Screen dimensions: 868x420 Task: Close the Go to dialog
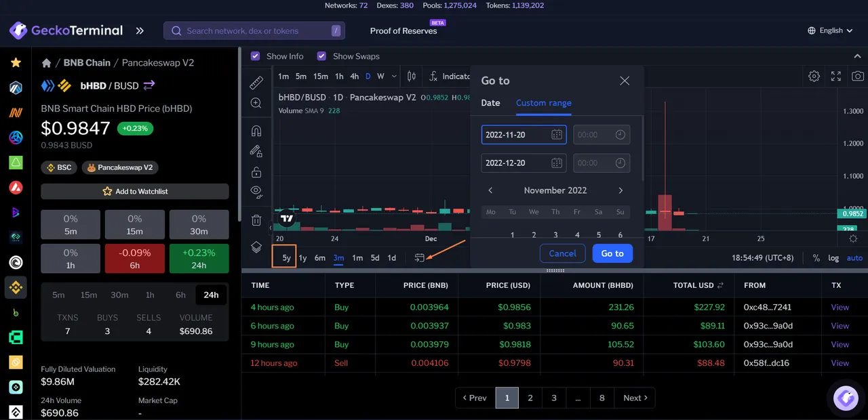click(625, 81)
